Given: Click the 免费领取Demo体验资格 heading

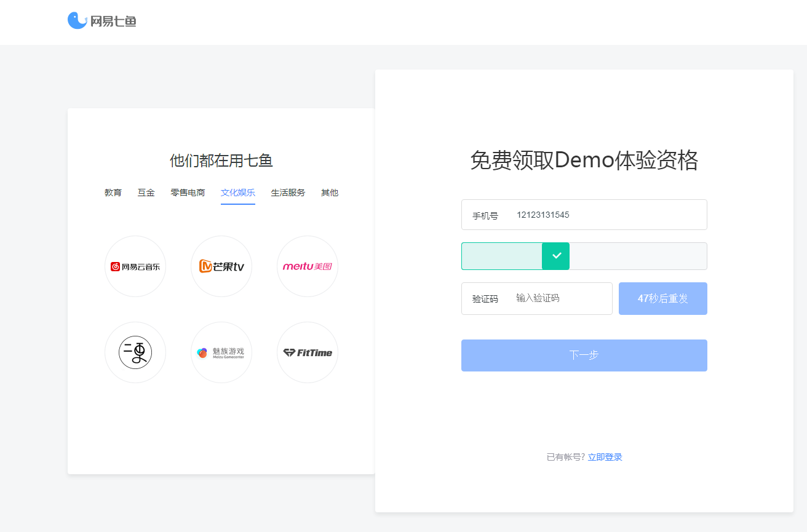Looking at the screenshot, I should point(584,160).
